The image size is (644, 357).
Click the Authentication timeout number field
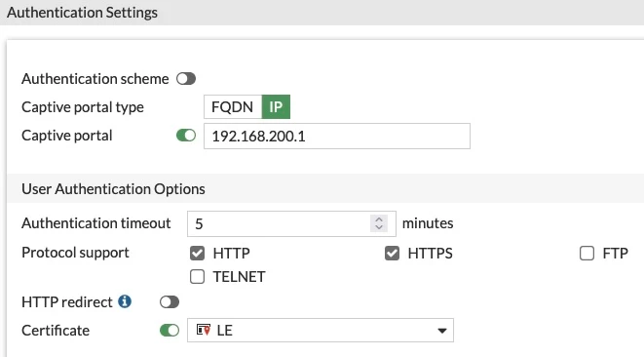pyautogui.click(x=291, y=223)
